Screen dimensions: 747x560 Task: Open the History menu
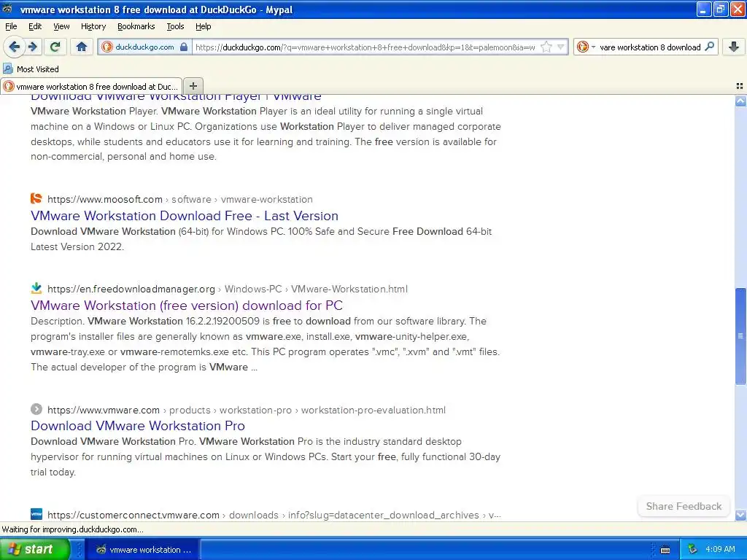point(93,26)
